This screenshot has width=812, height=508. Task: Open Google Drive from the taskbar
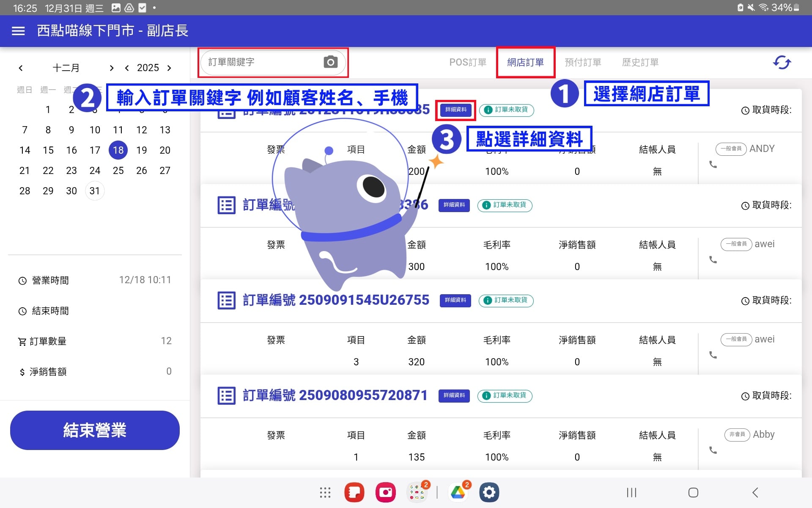point(458,492)
